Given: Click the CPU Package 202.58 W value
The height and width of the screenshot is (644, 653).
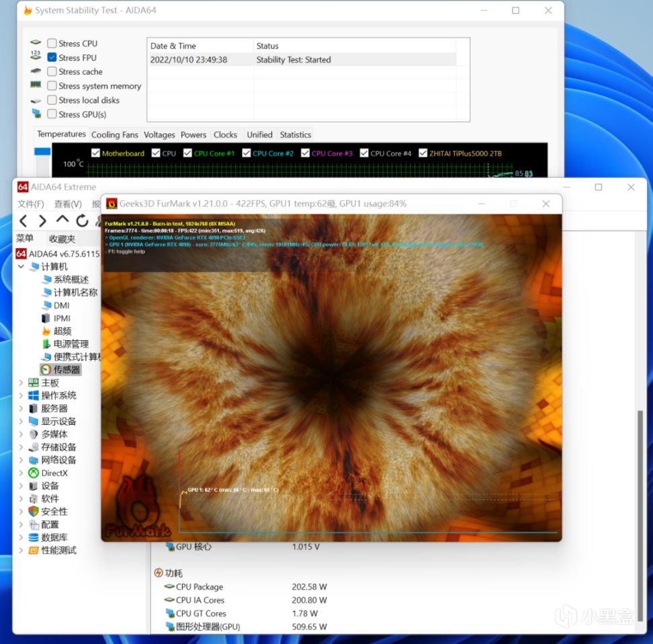Looking at the screenshot, I should [x=309, y=587].
